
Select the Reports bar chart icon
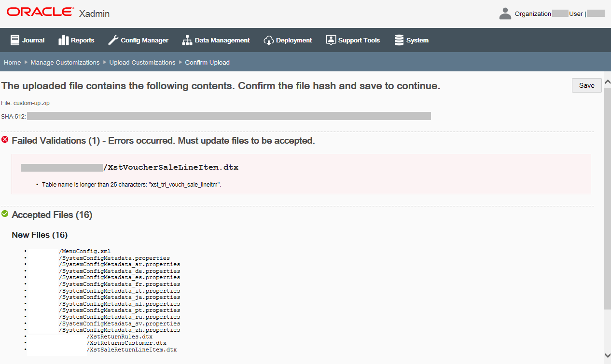click(x=65, y=40)
